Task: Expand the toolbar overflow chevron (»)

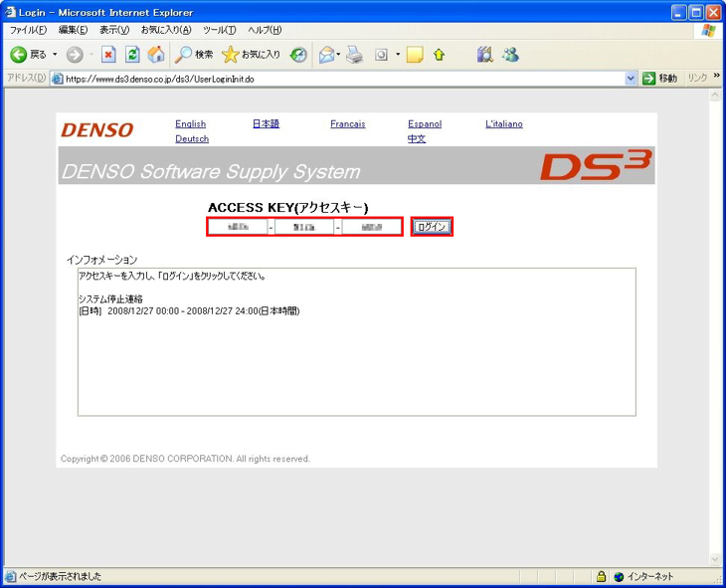Action: point(717,76)
